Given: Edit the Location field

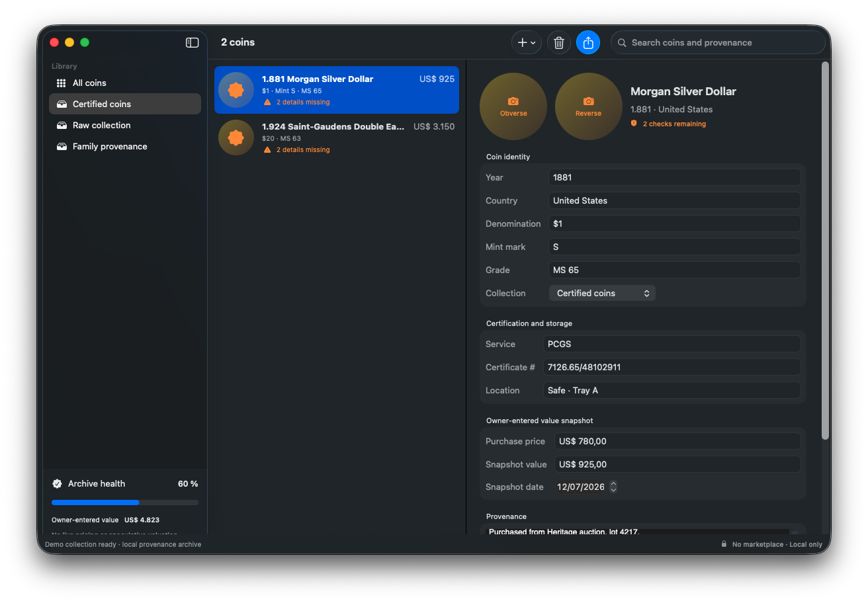Looking at the screenshot, I should (672, 390).
